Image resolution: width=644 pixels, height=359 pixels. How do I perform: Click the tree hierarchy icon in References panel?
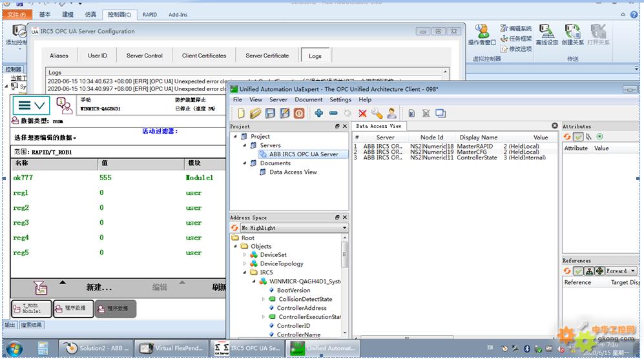pyautogui.click(x=589, y=271)
